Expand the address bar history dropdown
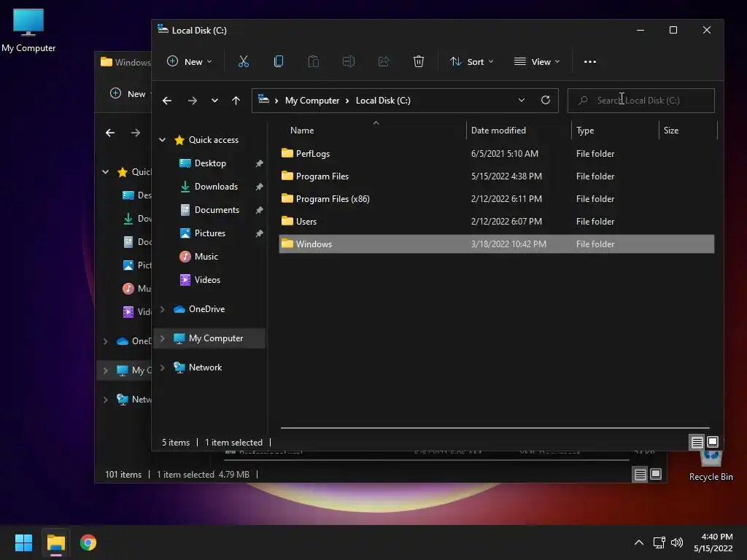Screen dimensions: 747x560 coord(521,100)
